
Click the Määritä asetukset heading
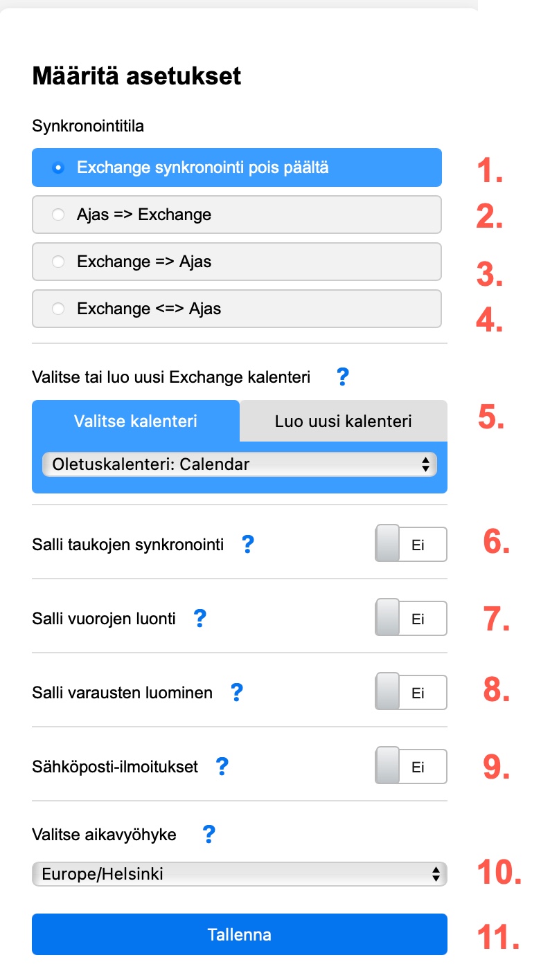(136, 76)
